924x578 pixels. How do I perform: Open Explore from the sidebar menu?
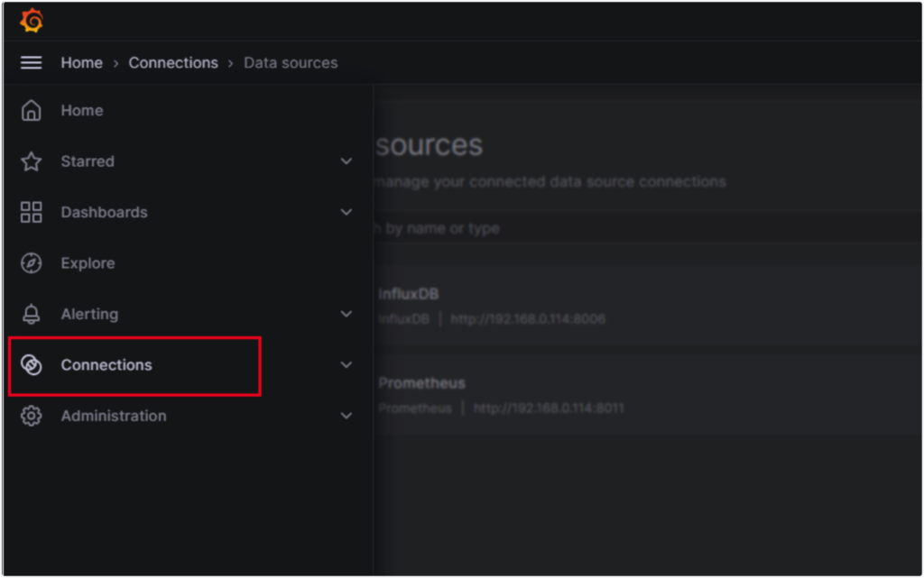coord(88,263)
